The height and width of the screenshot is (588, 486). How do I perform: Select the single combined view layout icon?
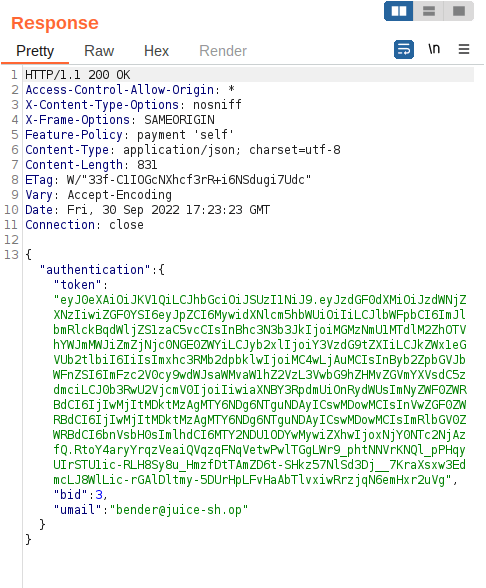click(x=459, y=11)
